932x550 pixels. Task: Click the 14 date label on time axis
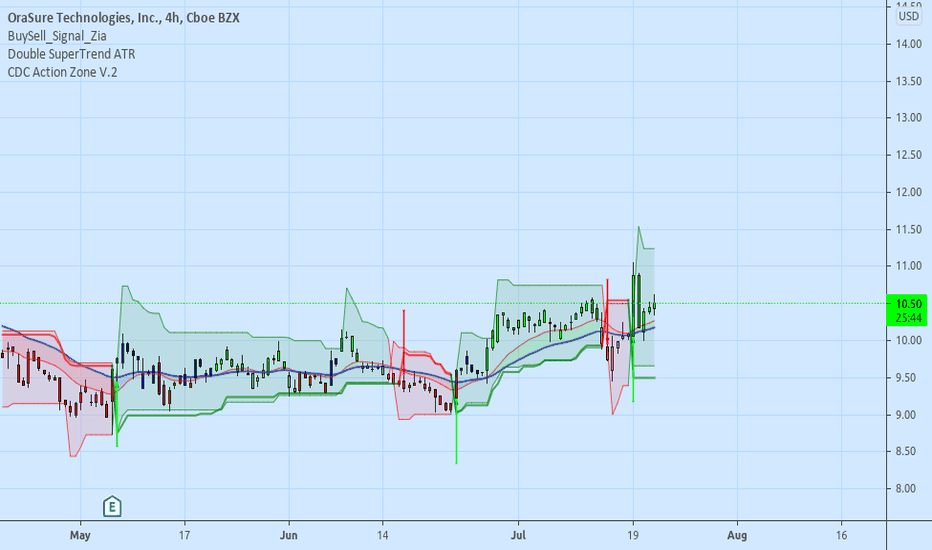382,535
